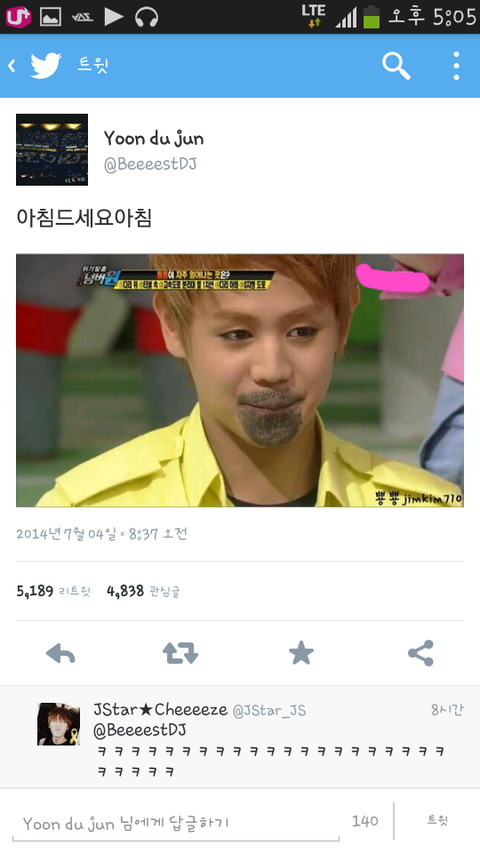
Task: Open the search magnifier icon
Action: coord(396,66)
